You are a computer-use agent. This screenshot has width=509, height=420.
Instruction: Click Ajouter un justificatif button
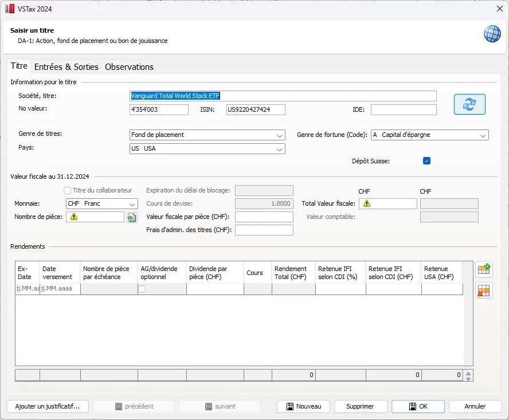pos(47,406)
